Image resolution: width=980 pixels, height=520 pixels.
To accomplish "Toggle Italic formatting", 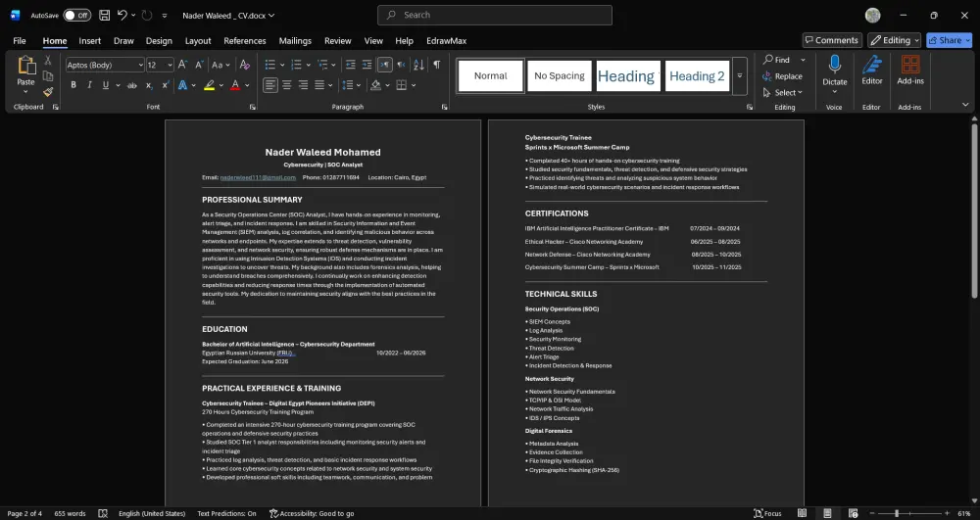I will tap(89, 85).
